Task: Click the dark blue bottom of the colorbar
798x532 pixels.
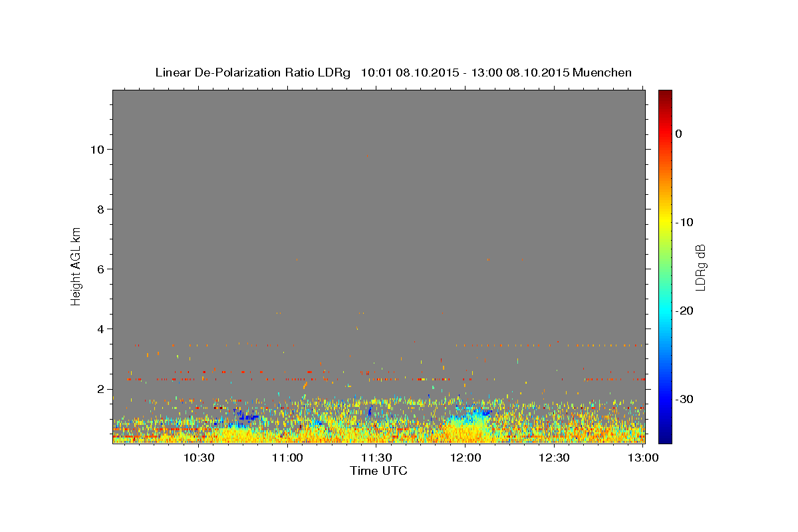Action: (665, 438)
